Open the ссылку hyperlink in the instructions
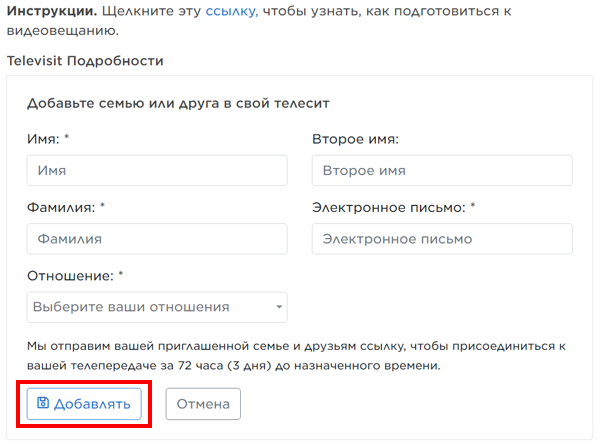 pos(231,12)
